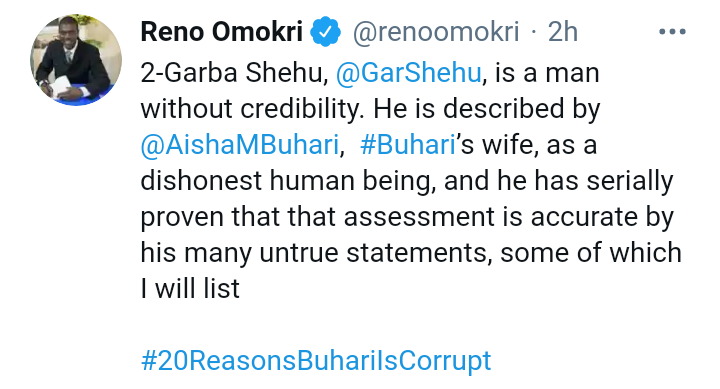Click the phrase 'some of which'
The image size is (720, 389).
coord(591,253)
